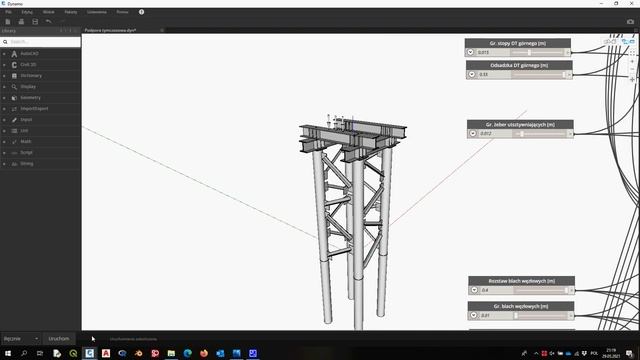Expand 'Odsadzka DT górnego' slider settings

[472, 74]
